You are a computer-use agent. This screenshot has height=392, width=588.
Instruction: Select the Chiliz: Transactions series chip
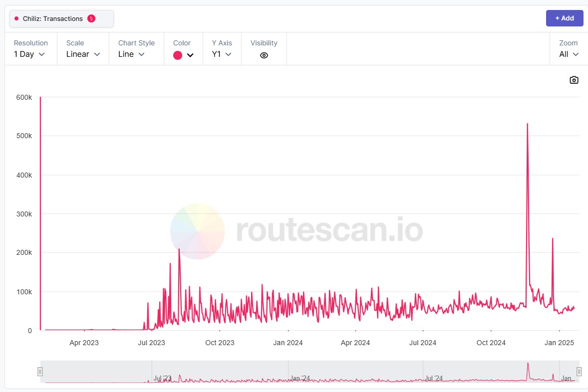(x=61, y=18)
